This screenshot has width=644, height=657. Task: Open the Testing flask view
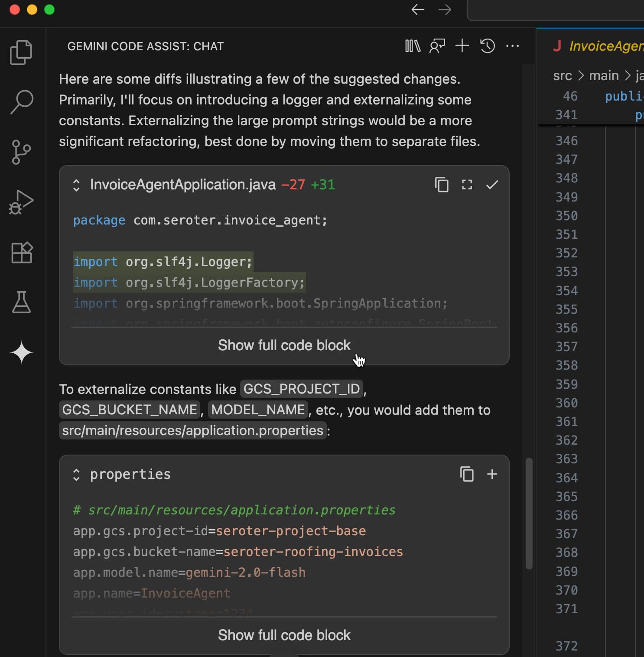click(21, 302)
